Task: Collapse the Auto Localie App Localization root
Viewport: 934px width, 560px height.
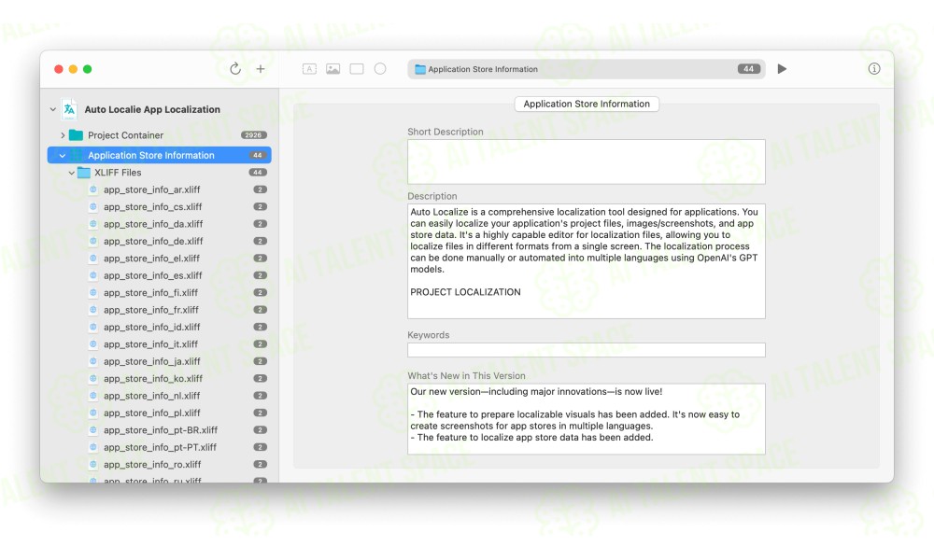Action: [53, 109]
